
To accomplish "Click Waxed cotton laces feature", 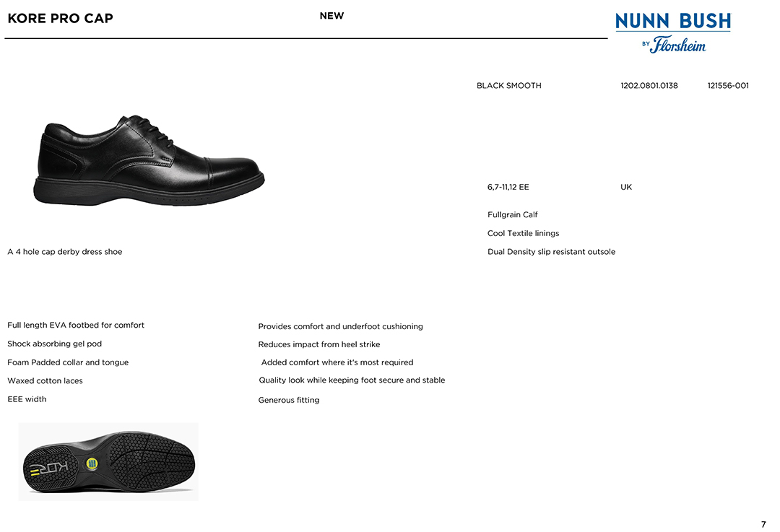I will (45, 381).
